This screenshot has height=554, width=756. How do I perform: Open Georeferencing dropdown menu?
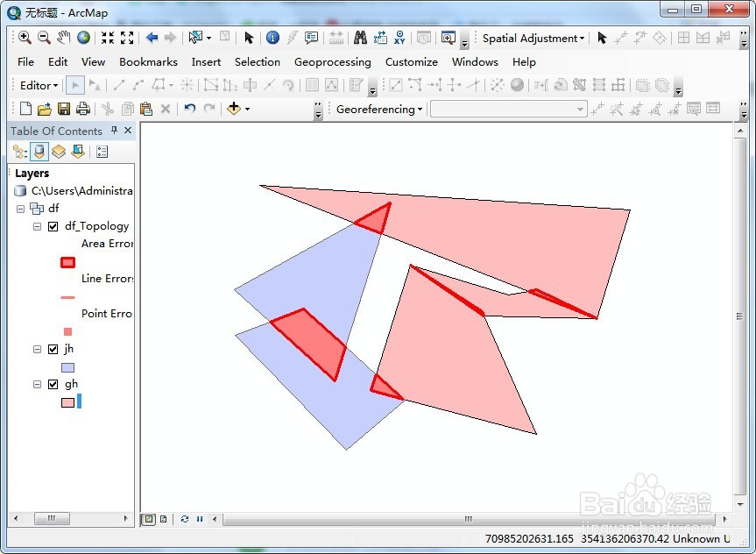379,109
